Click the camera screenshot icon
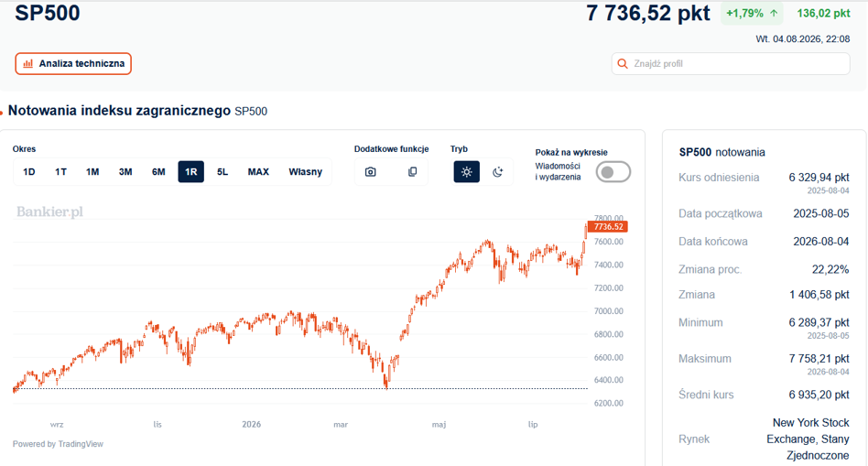The height and width of the screenshot is (466, 868). [x=370, y=172]
